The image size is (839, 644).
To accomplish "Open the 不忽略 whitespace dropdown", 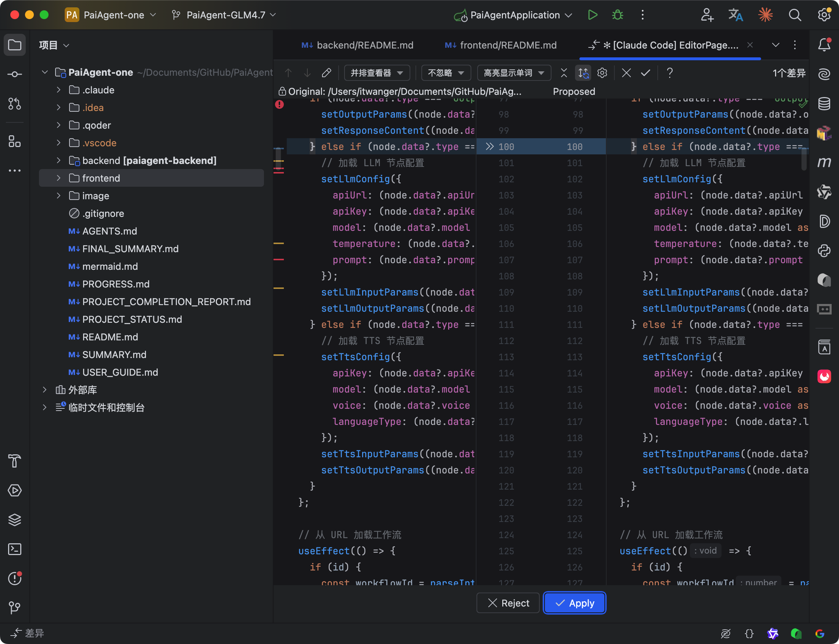I will (x=446, y=73).
